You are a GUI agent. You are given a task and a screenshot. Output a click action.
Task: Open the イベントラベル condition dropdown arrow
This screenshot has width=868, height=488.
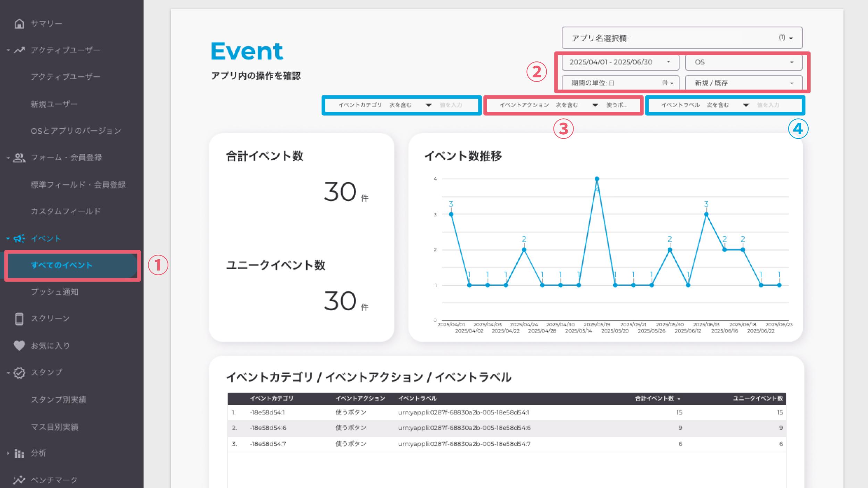[x=746, y=105]
